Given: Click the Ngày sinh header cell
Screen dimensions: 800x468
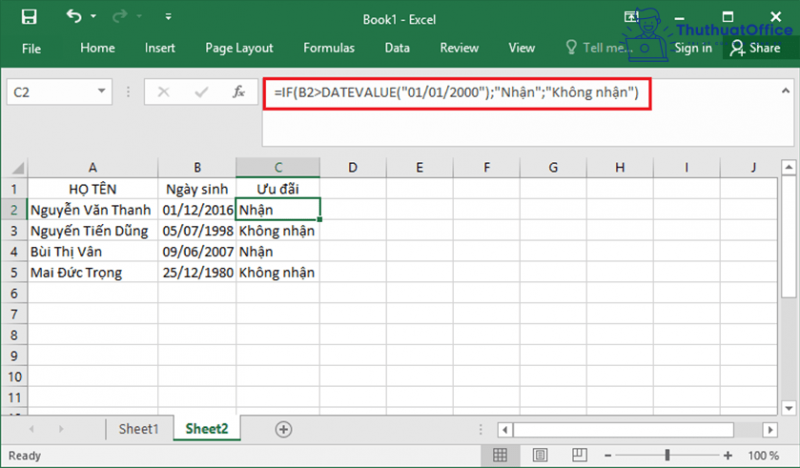Looking at the screenshot, I should click(x=197, y=189).
